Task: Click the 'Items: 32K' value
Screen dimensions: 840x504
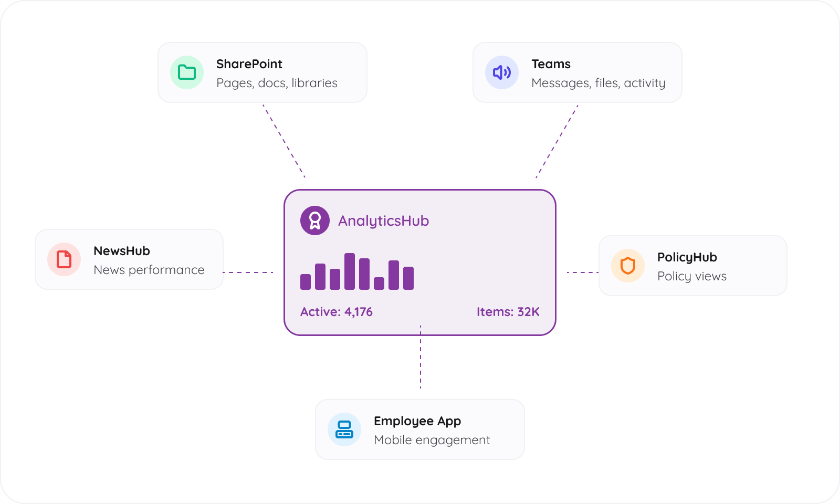Action: (508, 312)
